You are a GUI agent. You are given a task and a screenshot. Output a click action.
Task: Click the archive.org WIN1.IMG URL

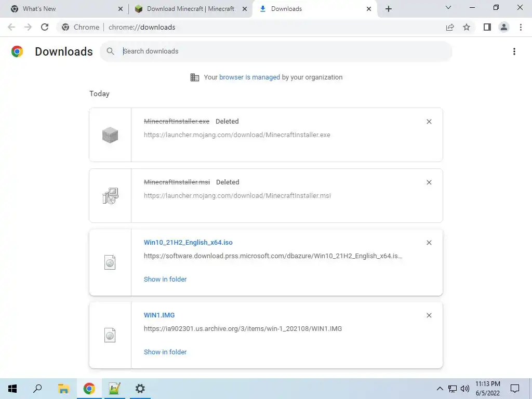[243, 328]
